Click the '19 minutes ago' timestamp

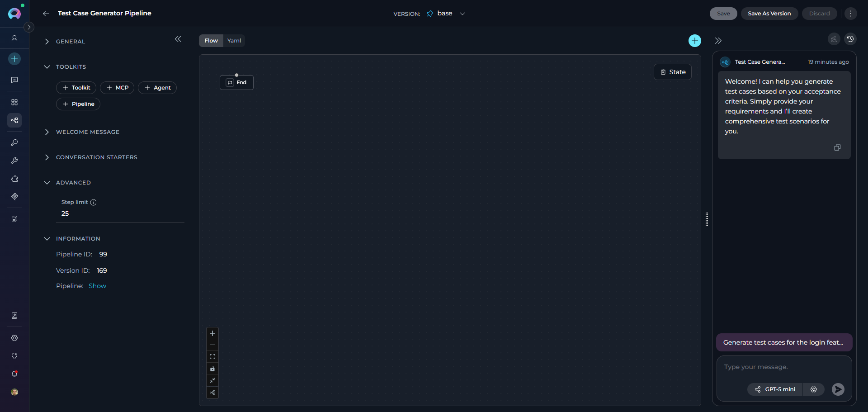(828, 62)
